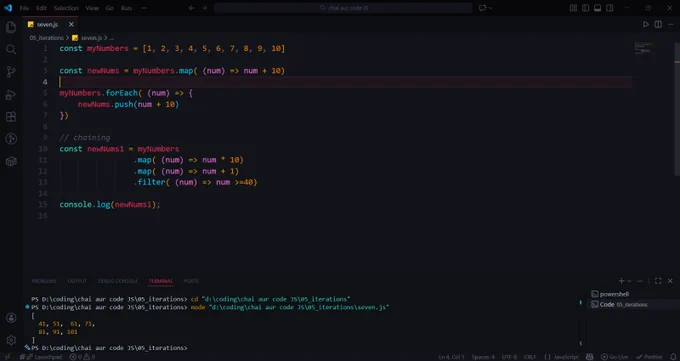Open the Selection menu

click(x=66, y=8)
